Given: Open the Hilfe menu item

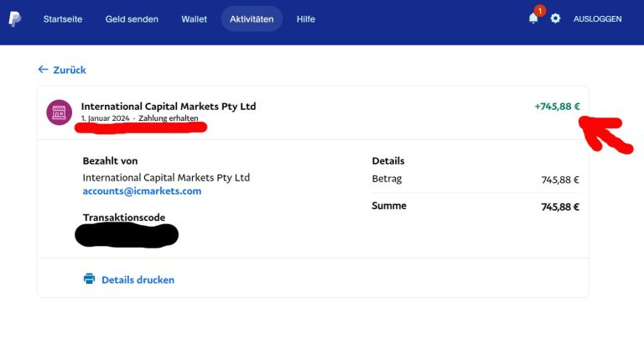Looking at the screenshot, I should pyautogui.click(x=306, y=19).
